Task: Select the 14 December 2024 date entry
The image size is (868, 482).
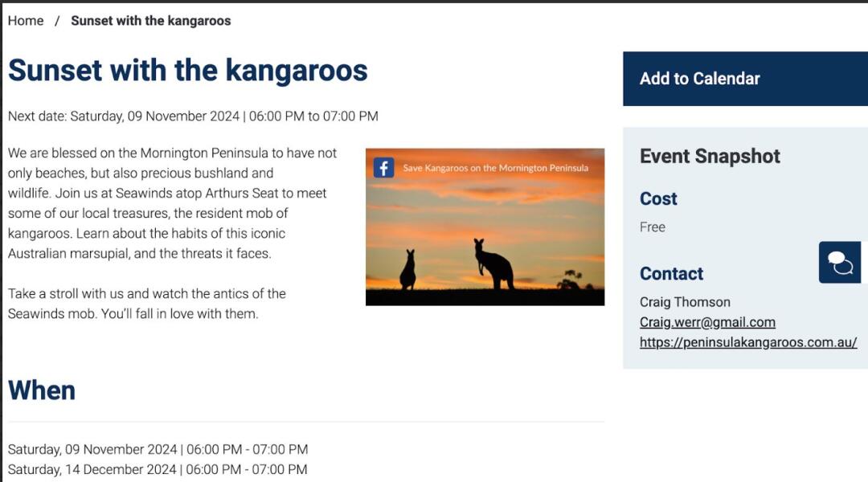Action: coord(158,469)
